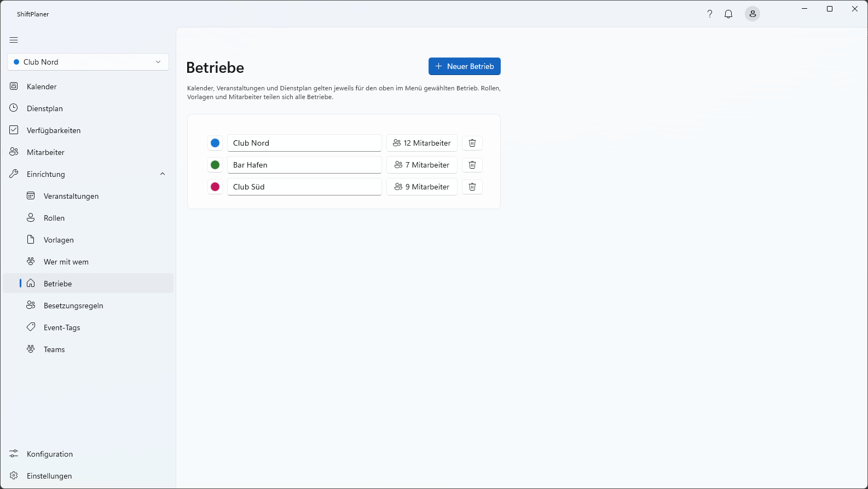This screenshot has width=868, height=489.
Task: Open the venue selector dropdown Club Nord
Action: 88,62
